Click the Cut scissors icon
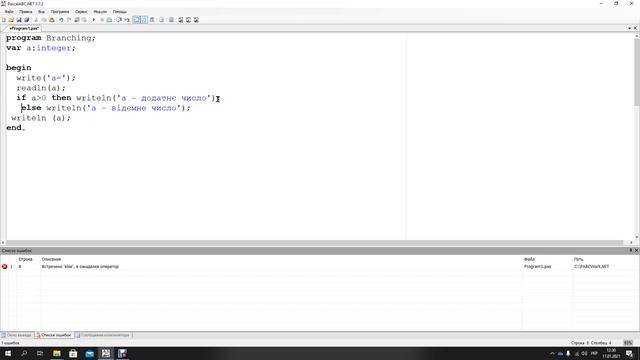Screen dimensions: 640x360 tap(36, 20)
